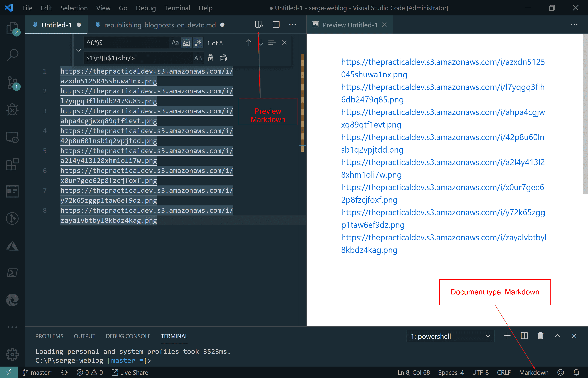
Task: Maximize the panel with up chevron
Action: click(x=557, y=336)
